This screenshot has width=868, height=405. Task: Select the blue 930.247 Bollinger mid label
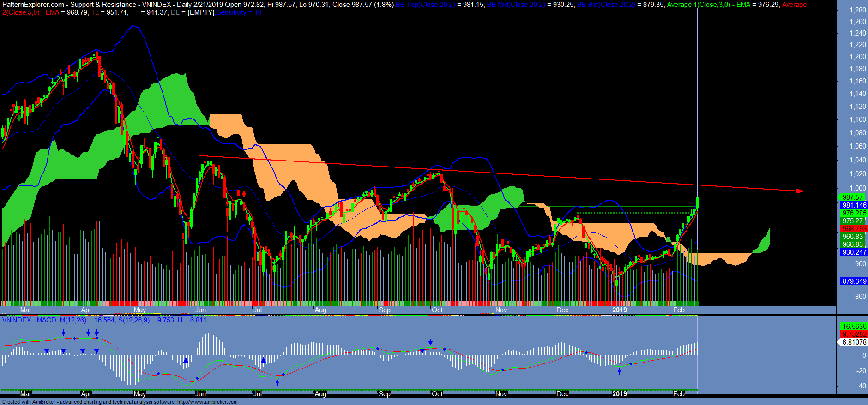click(854, 252)
